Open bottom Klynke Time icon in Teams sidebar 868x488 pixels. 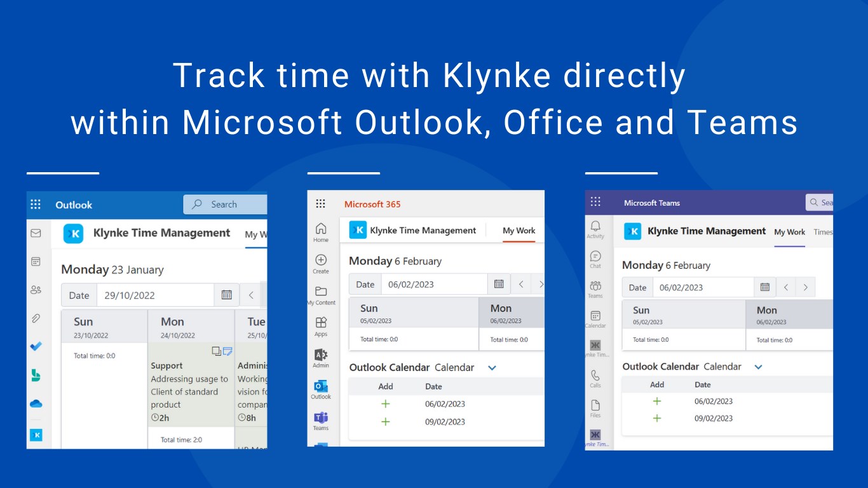(595, 438)
